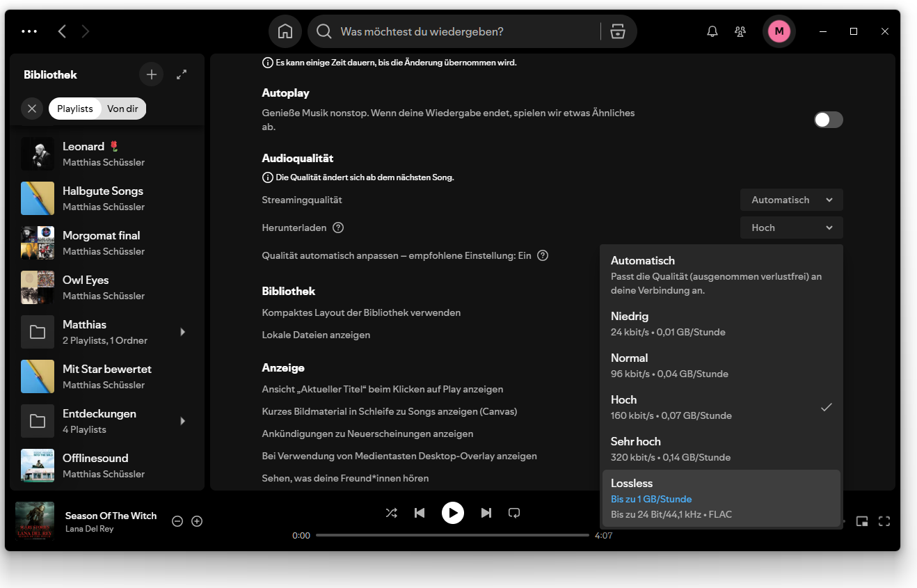Enable shuffle playback
Viewport: 917px width, 588px height.
(391, 513)
